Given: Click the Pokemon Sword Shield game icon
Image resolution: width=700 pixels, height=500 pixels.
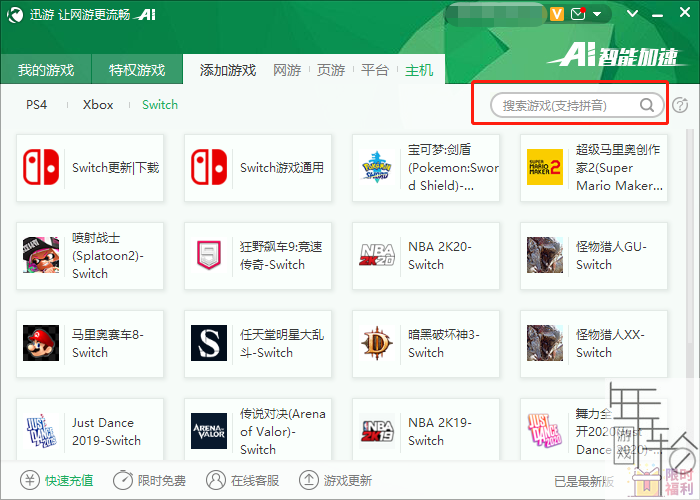Looking at the screenshot, I should (377, 167).
